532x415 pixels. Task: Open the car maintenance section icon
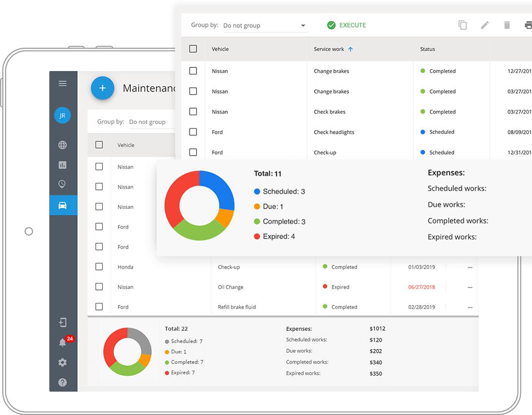click(x=62, y=206)
